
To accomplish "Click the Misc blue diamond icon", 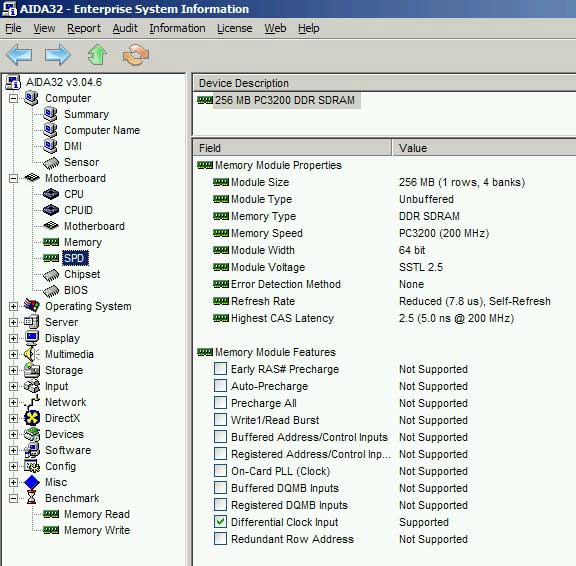I will pyautogui.click(x=32, y=482).
